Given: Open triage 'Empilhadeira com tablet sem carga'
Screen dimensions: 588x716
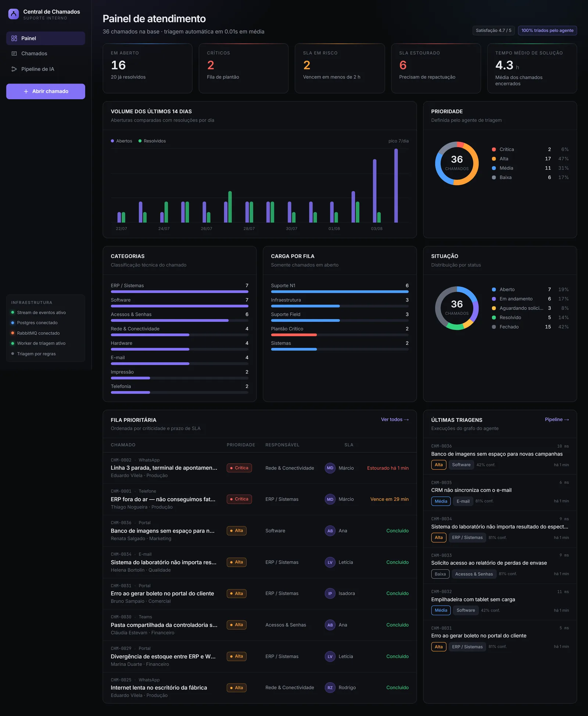Looking at the screenshot, I should click(x=473, y=600).
